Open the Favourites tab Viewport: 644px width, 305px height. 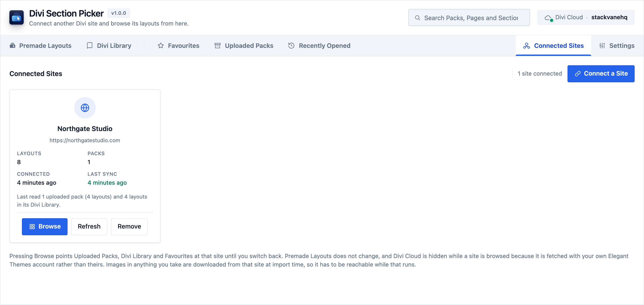(178, 45)
